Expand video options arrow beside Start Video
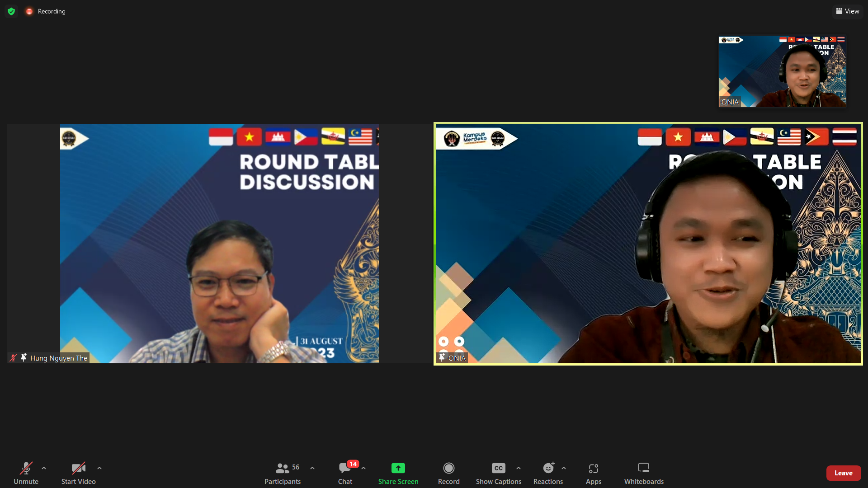This screenshot has width=868, height=488. 99,468
